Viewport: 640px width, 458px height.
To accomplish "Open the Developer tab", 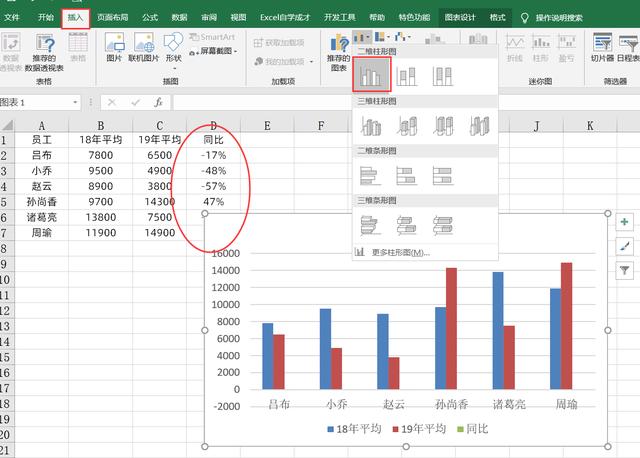I will click(x=340, y=18).
